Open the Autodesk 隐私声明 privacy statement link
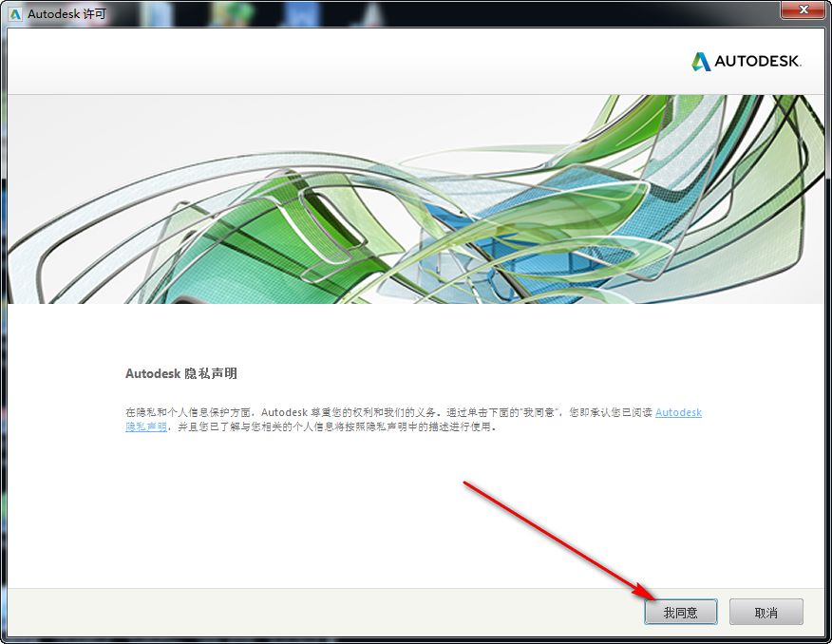 pos(678,412)
